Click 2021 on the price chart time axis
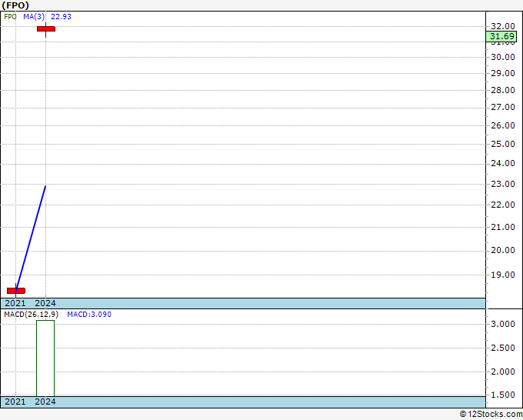Screen dimensions: 523x420 pyautogui.click(x=15, y=303)
